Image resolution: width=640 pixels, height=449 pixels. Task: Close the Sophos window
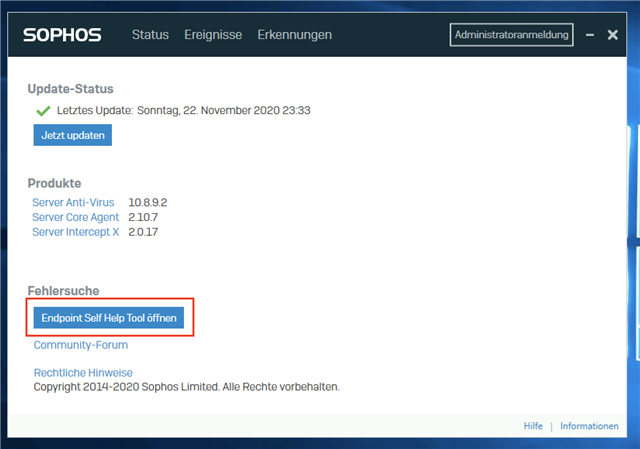(x=613, y=35)
